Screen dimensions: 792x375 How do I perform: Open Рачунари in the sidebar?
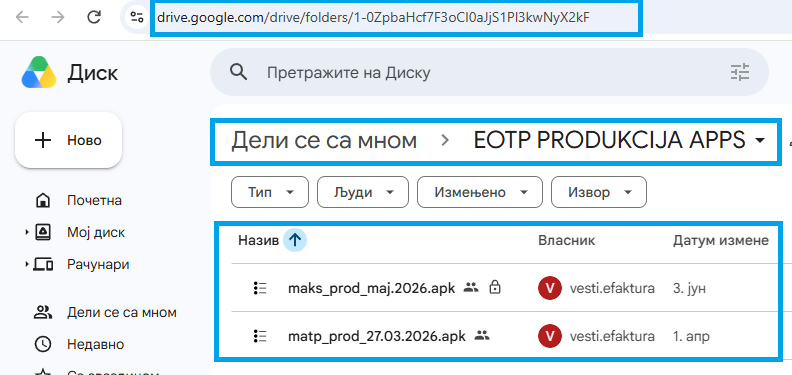(98, 264)
